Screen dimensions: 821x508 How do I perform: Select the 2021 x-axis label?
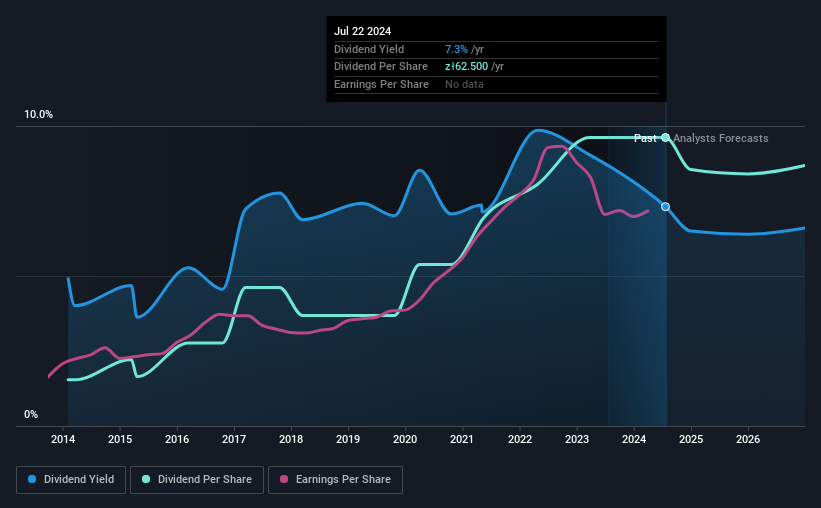462,439
